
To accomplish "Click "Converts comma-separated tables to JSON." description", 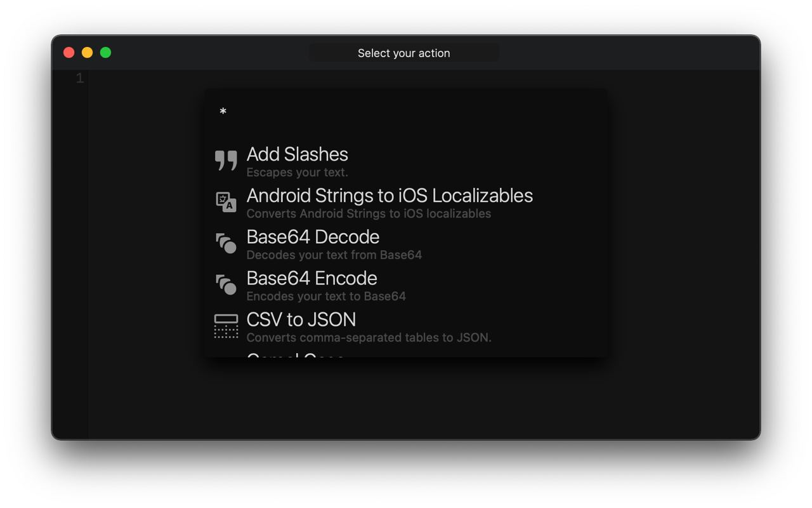I will 369,337.
